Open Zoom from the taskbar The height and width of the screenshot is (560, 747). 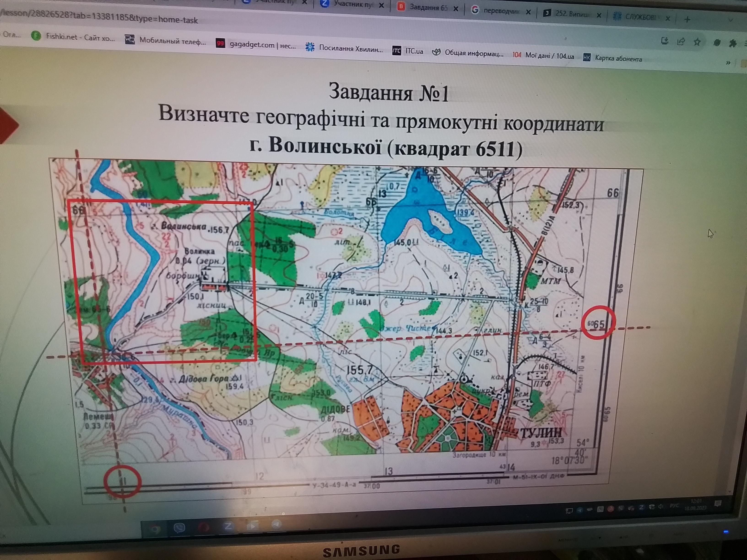pos(228,526)
